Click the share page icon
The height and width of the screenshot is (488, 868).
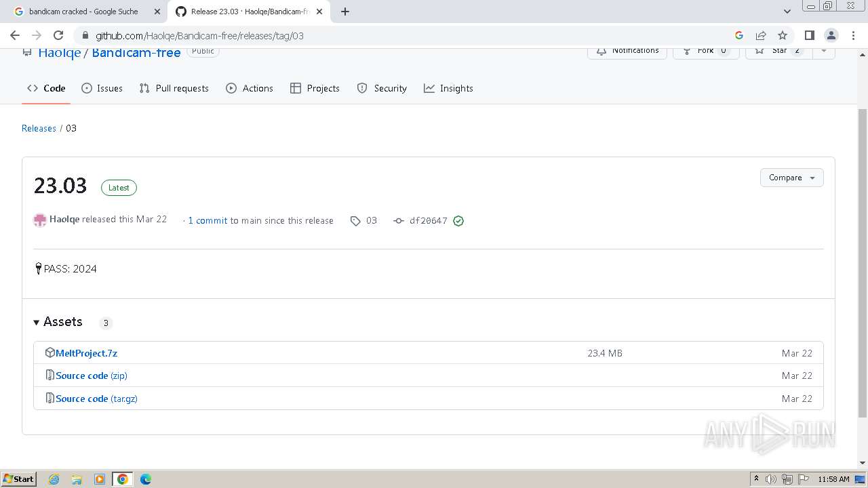[x=761, y=35]
